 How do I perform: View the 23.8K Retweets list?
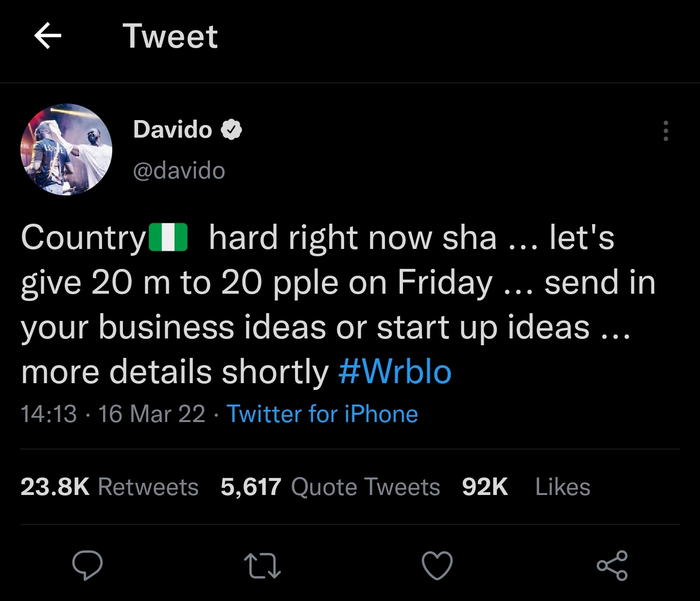[x=109, y=487]
